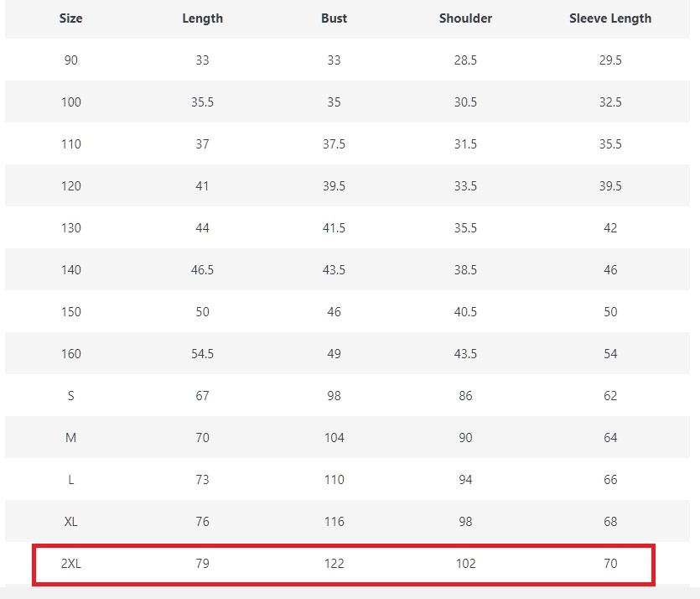Click the Shoulder column header
This screenshot has height=599, width=700.
(465, 18)
